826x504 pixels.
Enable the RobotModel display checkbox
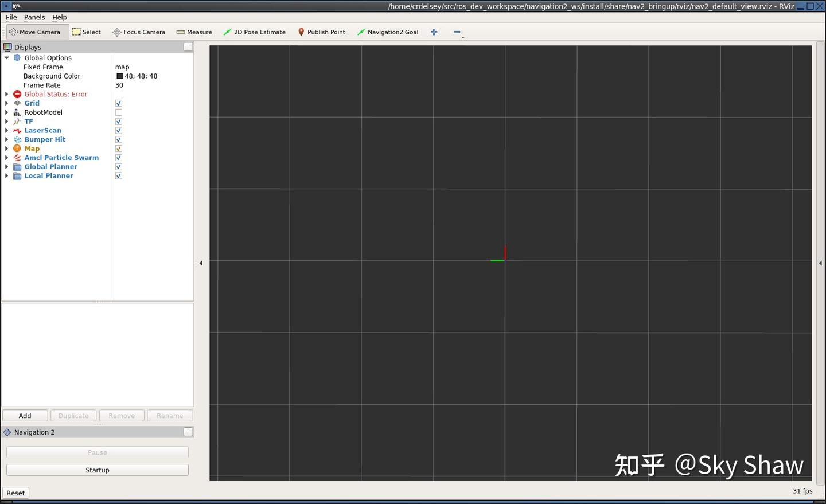click(118, 112)
